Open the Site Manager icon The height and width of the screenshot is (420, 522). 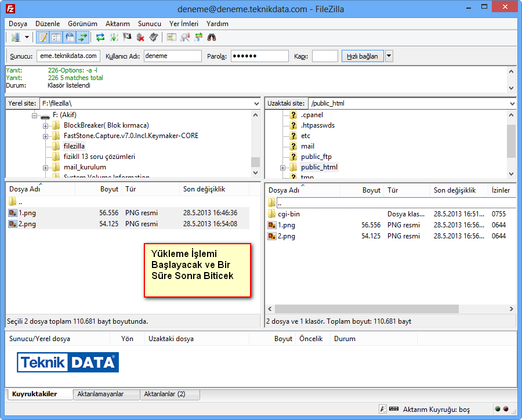[15, 37]
